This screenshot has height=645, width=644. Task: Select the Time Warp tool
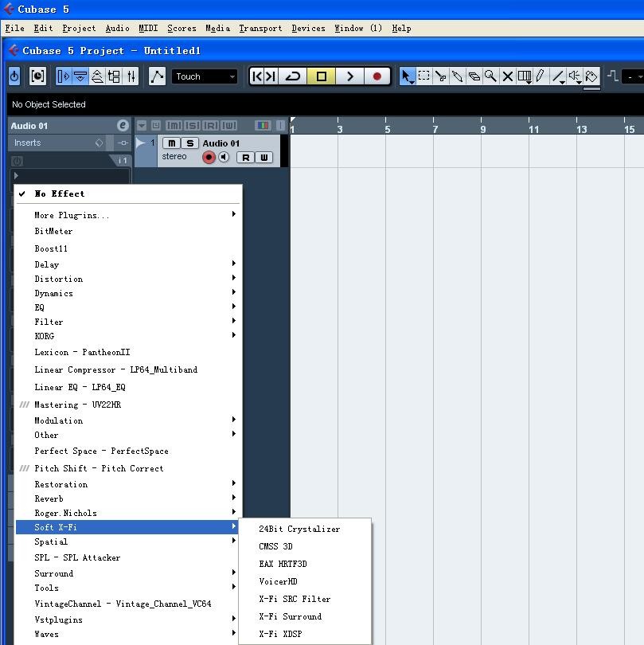(x=525, y=76)
